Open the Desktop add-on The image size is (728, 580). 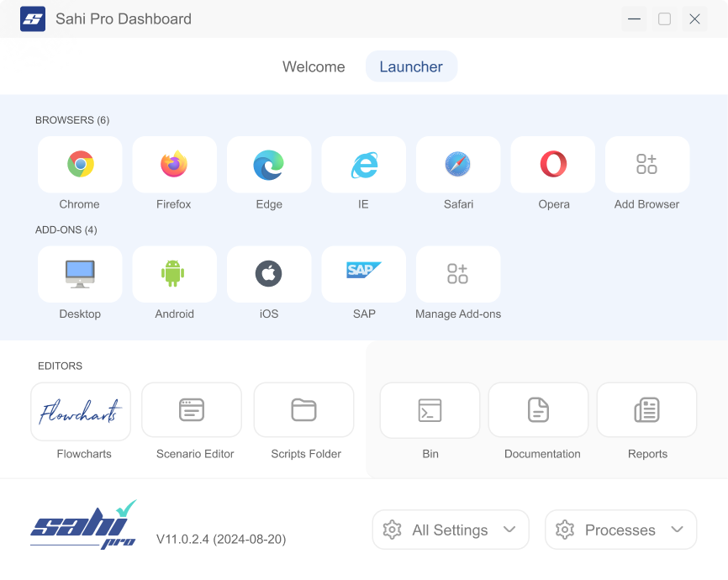80,274
